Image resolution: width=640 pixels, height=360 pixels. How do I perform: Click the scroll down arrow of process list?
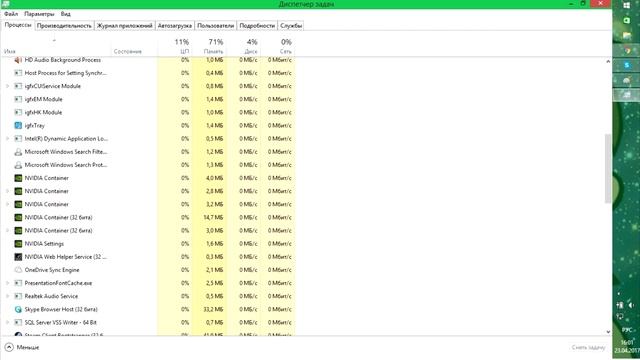tap(608, 332)
